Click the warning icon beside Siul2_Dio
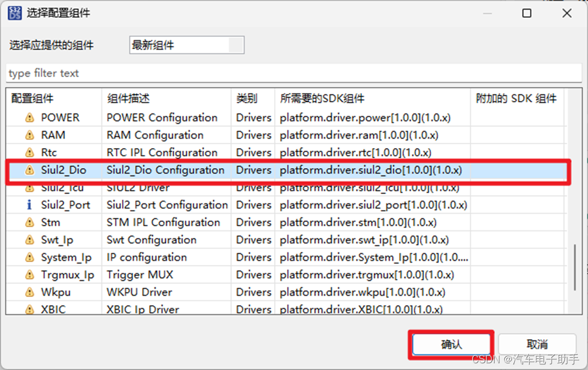Screen dimensions: 588x370 pyautogui.click(x=30, y=170)
